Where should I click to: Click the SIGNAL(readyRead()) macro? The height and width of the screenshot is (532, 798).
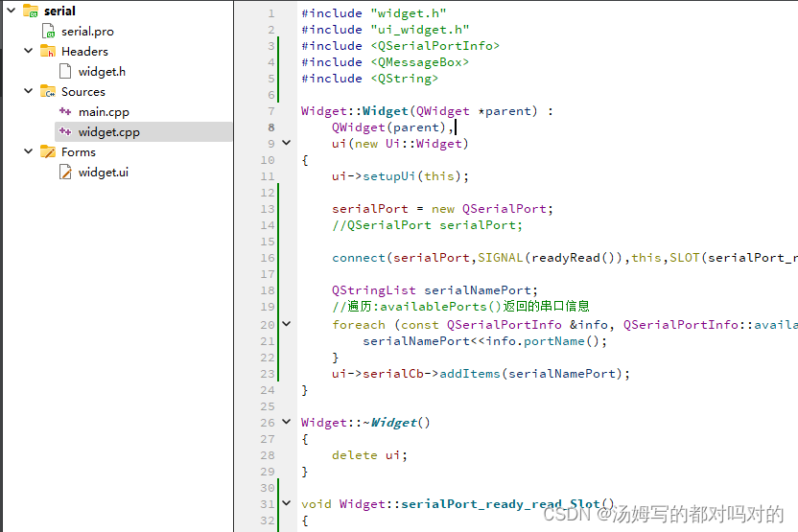551,257
